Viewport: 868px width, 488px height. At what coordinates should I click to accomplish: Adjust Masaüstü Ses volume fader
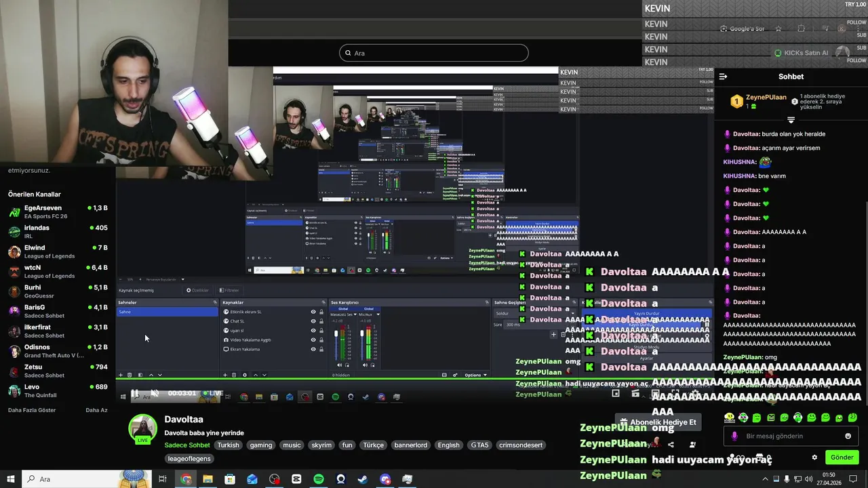[336, 335]
